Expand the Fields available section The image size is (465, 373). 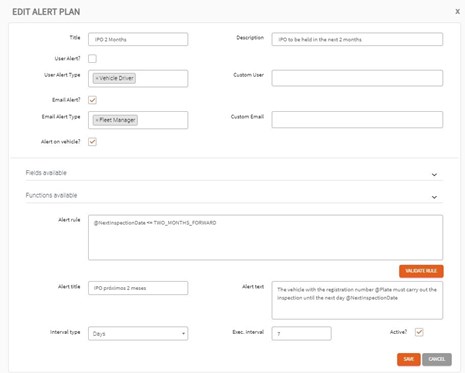point(234,173)
